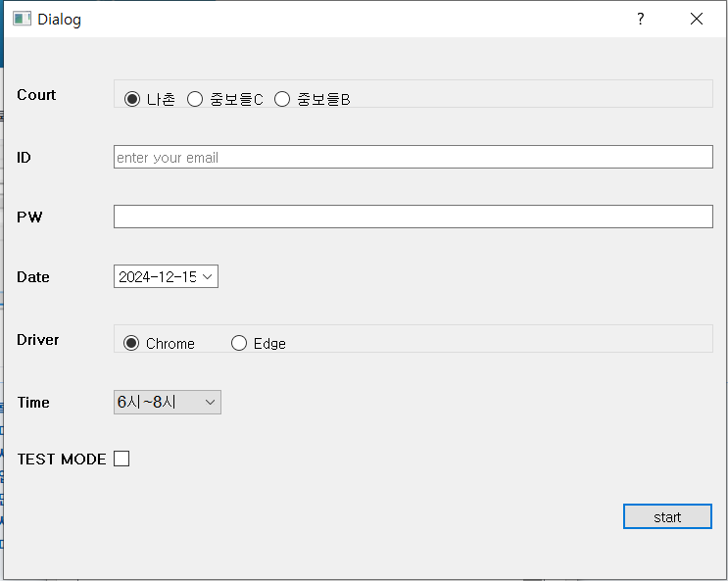This screenshot has width=728, height=581.
Task: Click the question mark help button
Action: pyautogui.click(x=641, y=19)
